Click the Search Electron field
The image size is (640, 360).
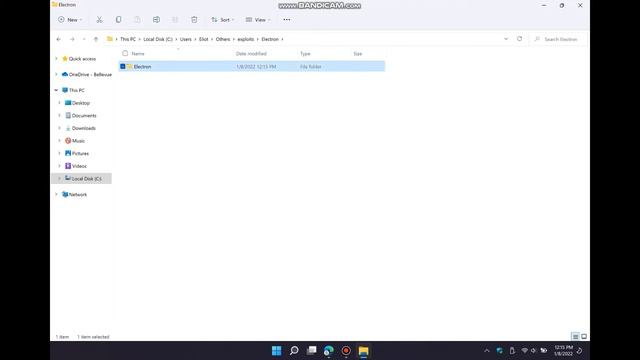pos(558,39)
